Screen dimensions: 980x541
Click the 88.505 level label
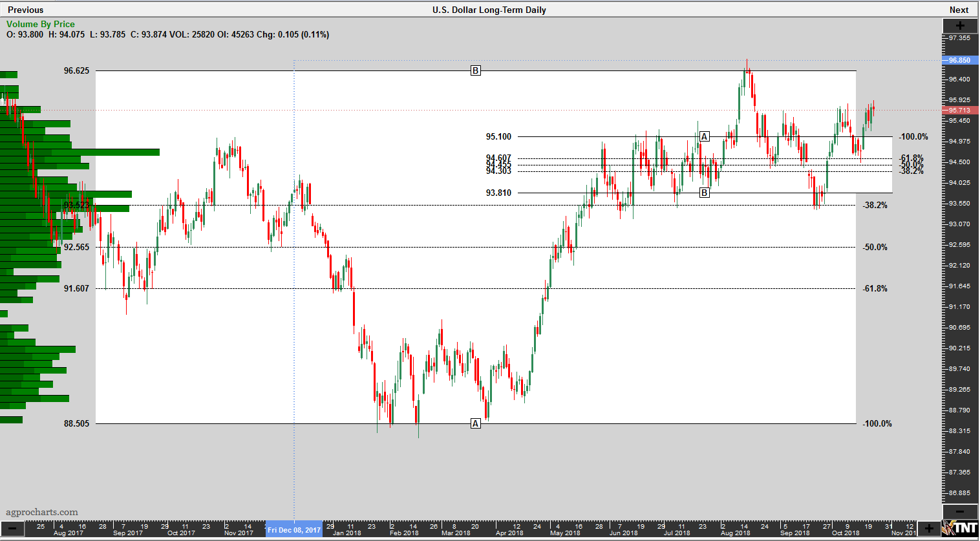pyautogui.click(x=76, y=423)
